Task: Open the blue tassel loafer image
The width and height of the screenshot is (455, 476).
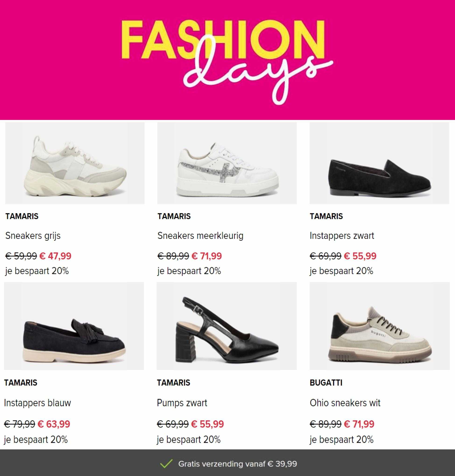Action: tap(74, 326)
